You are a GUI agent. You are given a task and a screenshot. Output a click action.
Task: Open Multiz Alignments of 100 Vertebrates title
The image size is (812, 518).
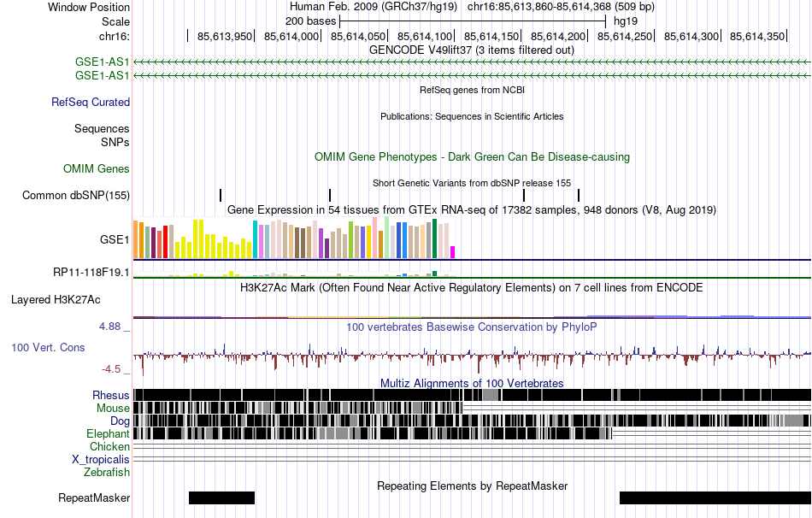click(472, 383)
